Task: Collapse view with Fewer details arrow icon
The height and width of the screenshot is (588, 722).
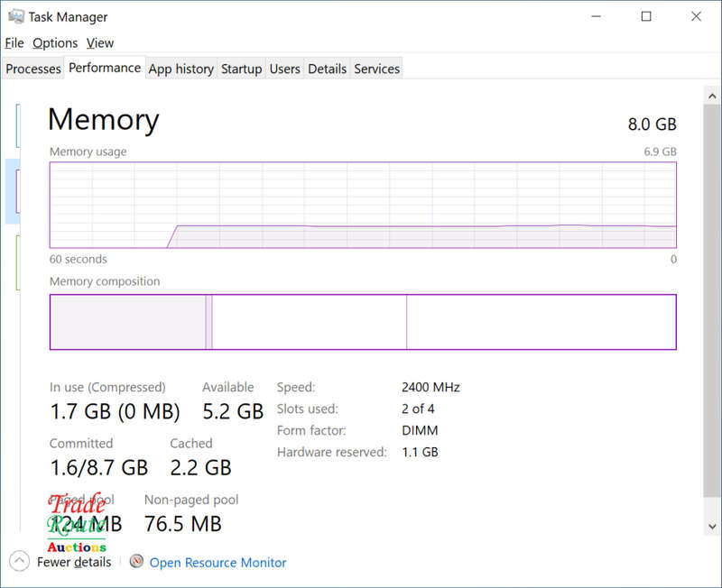Action: click(19, 561)
